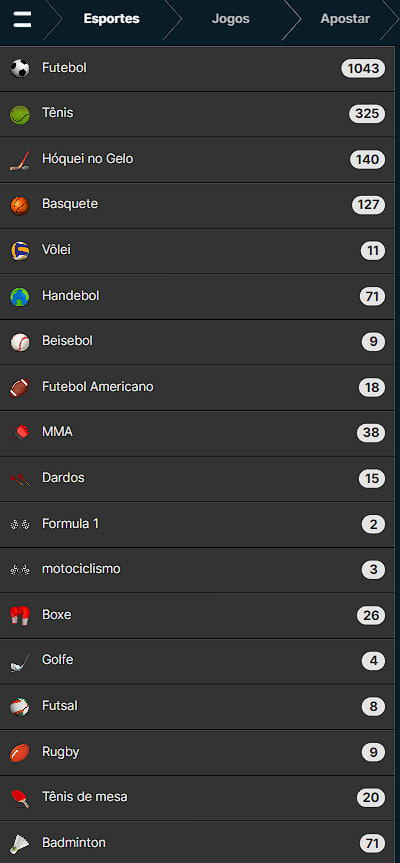Select the red boxing gloves Boxe icon
This screenshot has width=400, height=863.
coord(20,615)
